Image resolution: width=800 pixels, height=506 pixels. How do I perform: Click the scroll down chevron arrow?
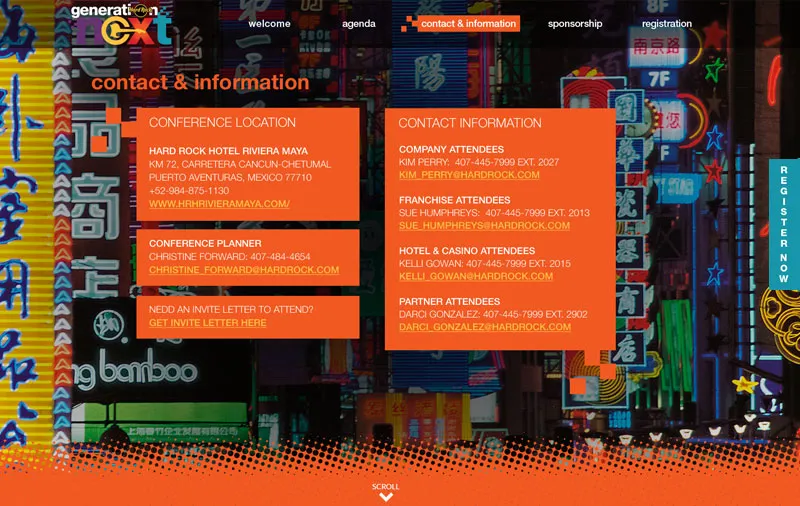[x=386, y=497]
